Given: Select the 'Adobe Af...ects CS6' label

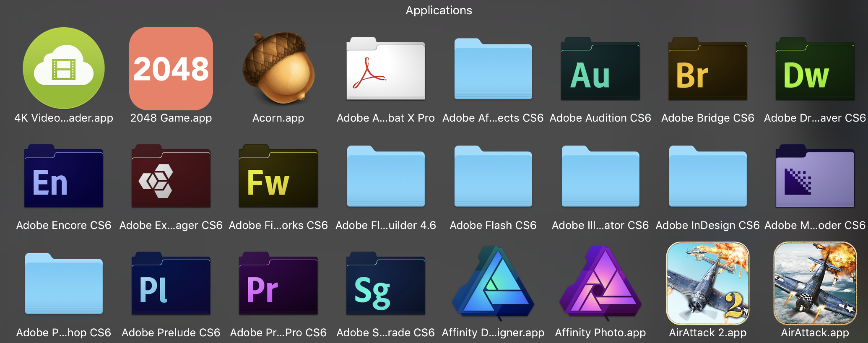Looking at the screenshot, I should [493, 118].
